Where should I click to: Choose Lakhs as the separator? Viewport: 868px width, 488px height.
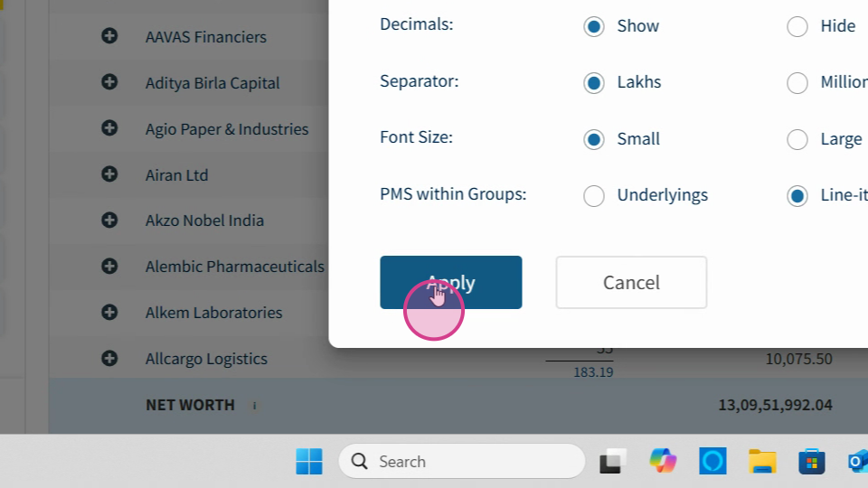point(593,82)
